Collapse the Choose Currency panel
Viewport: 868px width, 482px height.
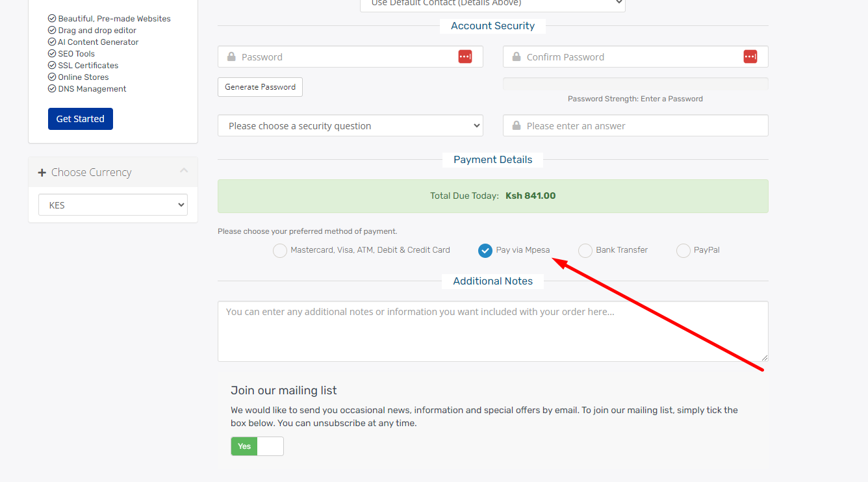[183, 171]
